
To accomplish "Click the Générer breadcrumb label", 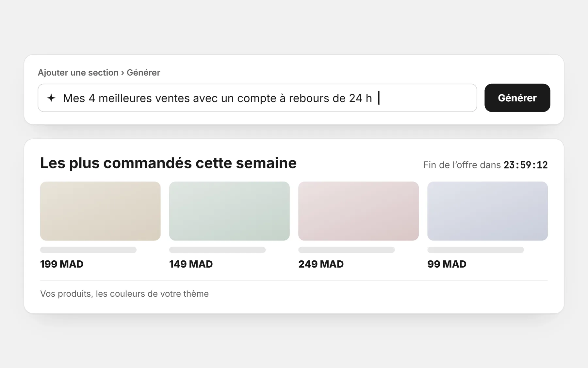I will point(143,73).
